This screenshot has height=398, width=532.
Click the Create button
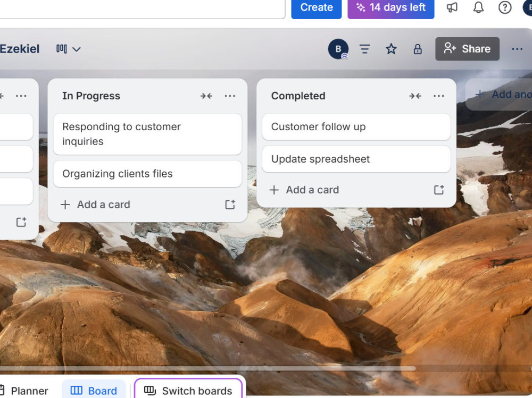coord(316,7)
